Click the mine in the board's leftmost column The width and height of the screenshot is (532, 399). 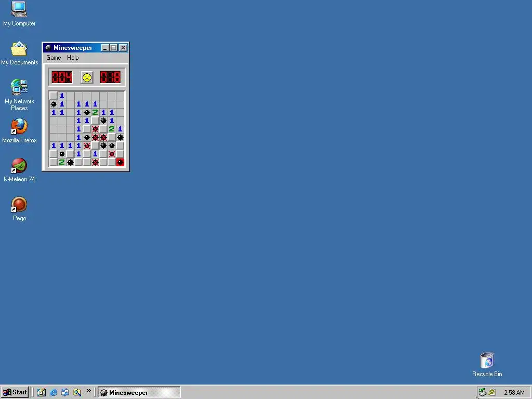pyautogui.click(x=54, y=104)
